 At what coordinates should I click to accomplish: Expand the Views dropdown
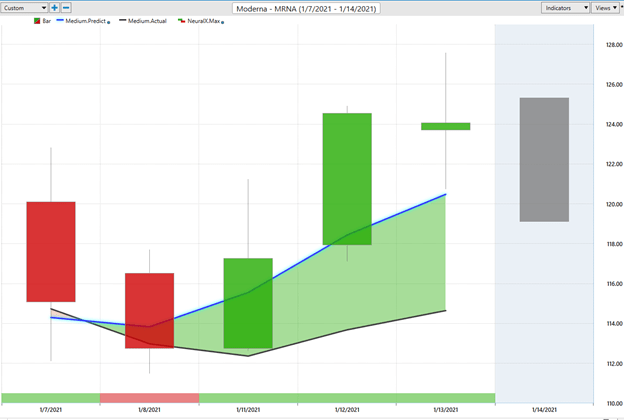(606, 7)
